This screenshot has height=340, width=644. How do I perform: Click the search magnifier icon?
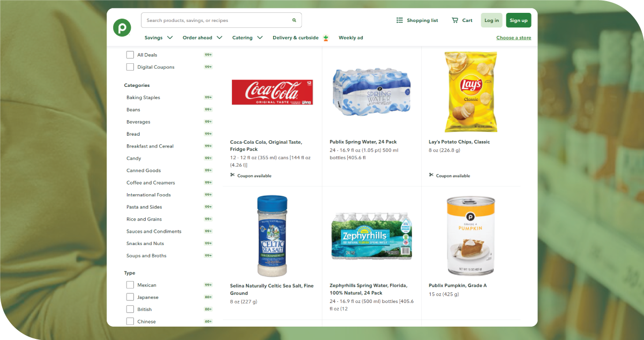point(294,20)
